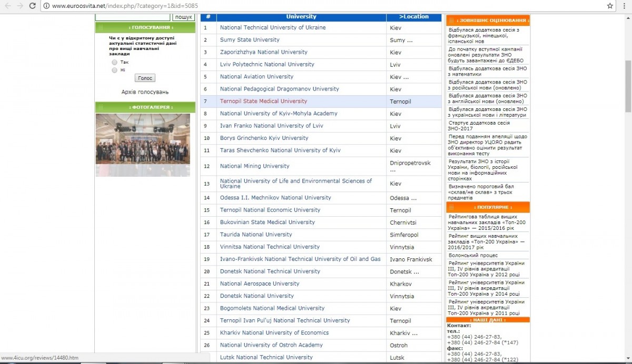
Task: Open National University of Kyiv-Mohyla Academy link
Action: tap(279, 114)
